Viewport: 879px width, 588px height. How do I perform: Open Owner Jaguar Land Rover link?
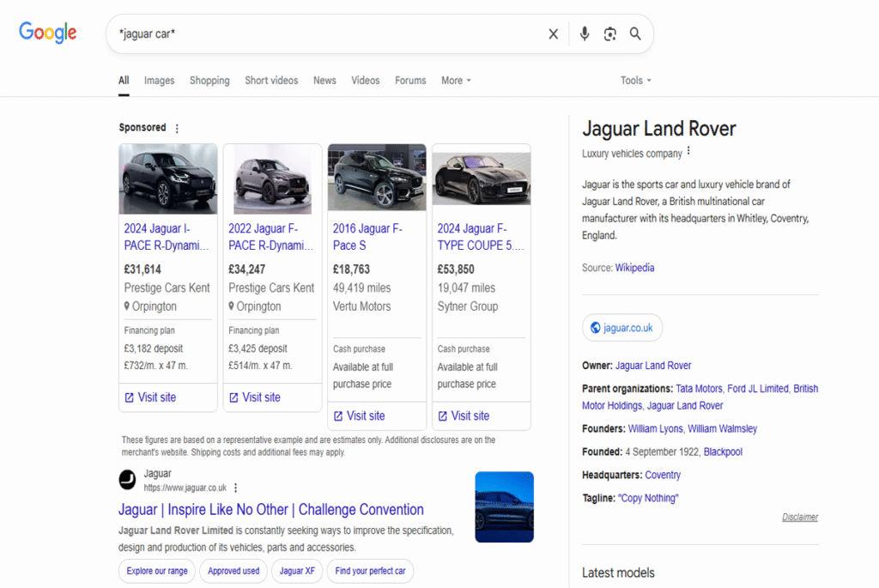pos(653,366)
